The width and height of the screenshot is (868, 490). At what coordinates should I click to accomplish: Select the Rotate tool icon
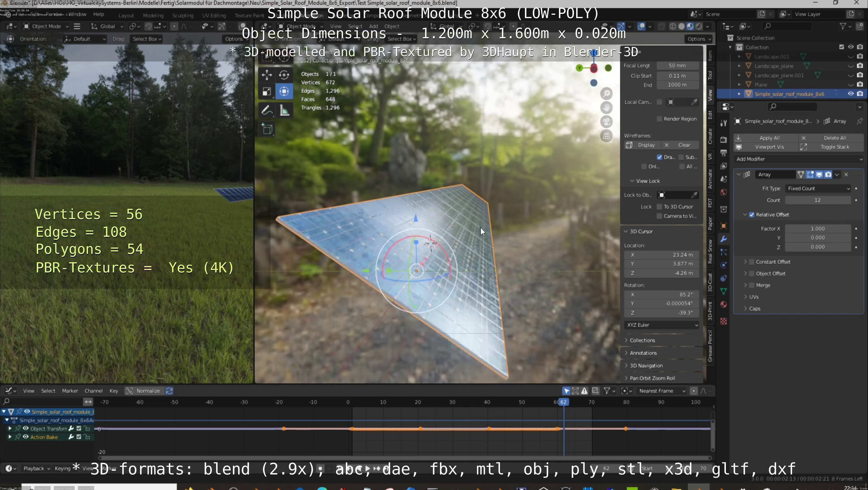pyautogui.click(x=284, y=75)
